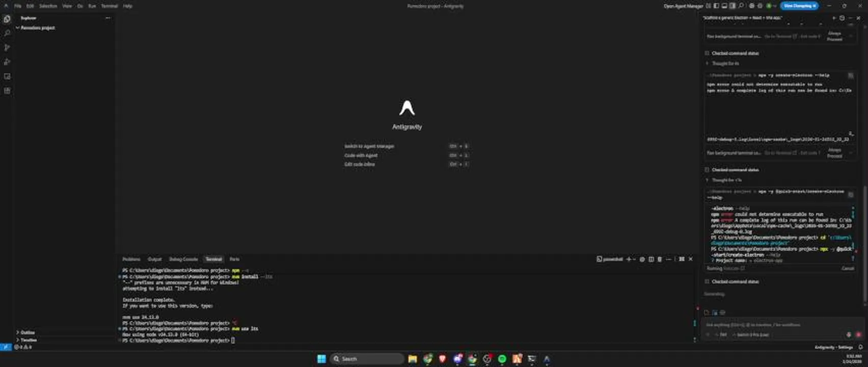
Task: Click the search icon in the title bar
Action: [x=741, y=6]
